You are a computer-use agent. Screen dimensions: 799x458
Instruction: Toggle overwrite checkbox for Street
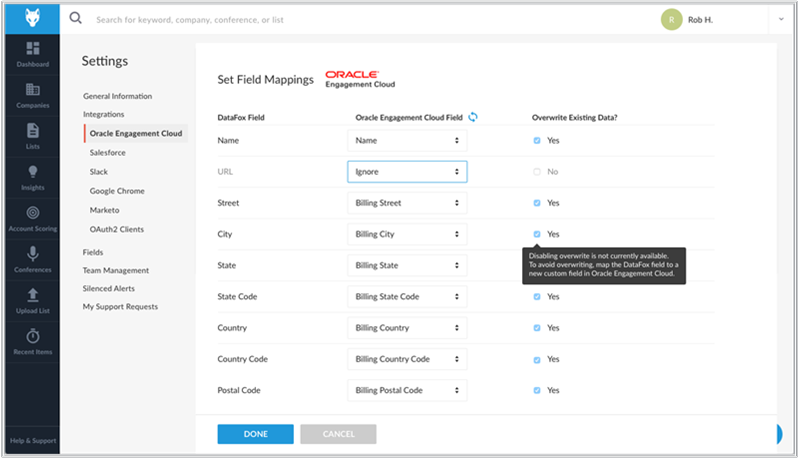coord(537,203)
